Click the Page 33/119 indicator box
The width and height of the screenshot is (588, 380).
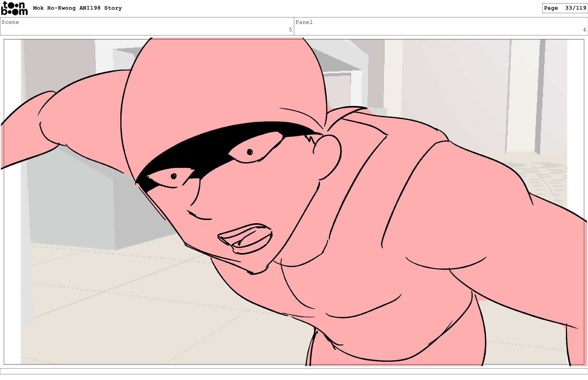coord(564,8)
